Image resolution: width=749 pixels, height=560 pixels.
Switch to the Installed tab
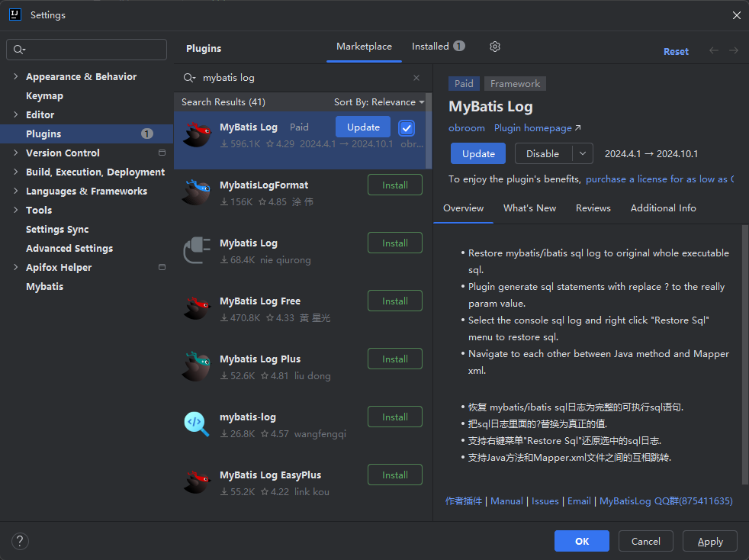click(438, 47)
